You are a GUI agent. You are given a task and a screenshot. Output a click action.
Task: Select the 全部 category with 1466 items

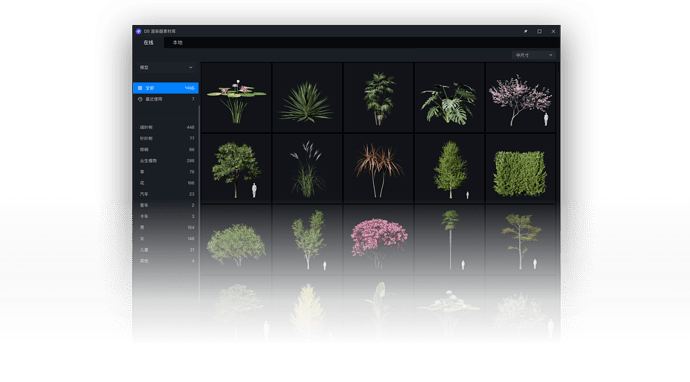[166, 88]
